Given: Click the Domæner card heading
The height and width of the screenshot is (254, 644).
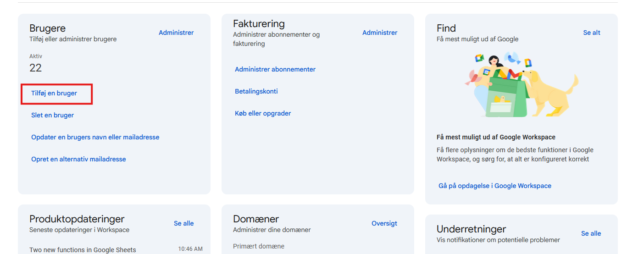Looking at the screenshot, I should 256,219.
